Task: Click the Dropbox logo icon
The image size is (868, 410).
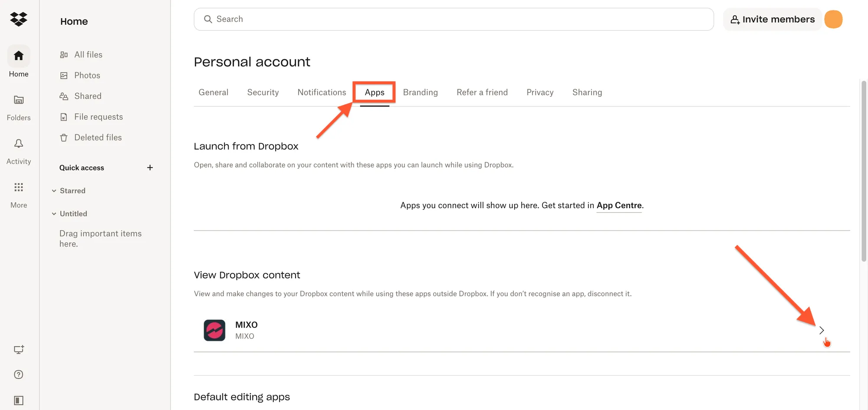Action: [x=19, y=19]
